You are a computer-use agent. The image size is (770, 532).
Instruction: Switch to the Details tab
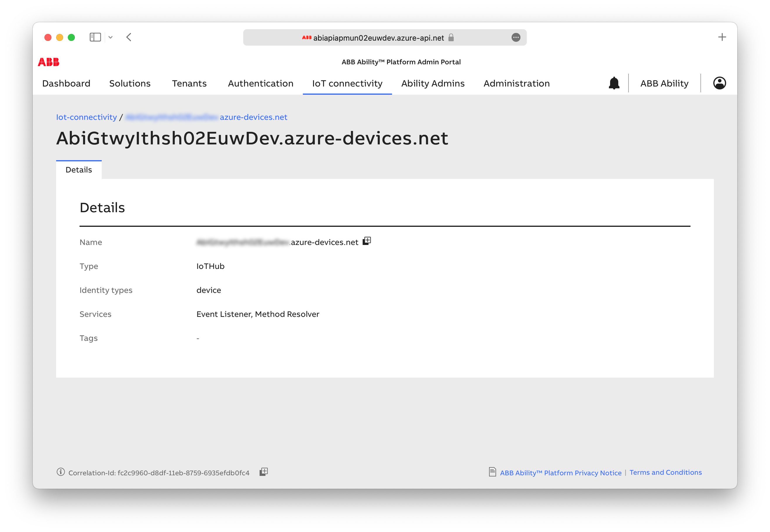point(79,170)
